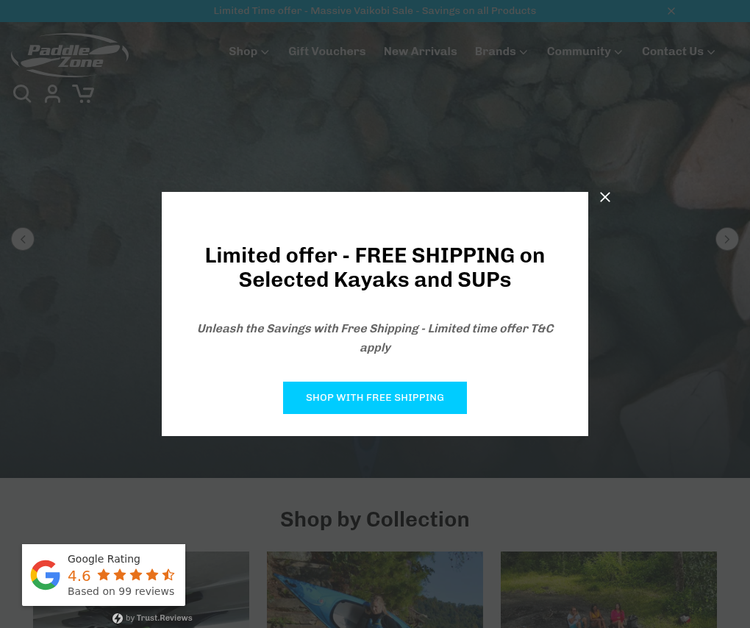Open the user account icon
This screenshot has height=628, width=750.
pos(53,94)
